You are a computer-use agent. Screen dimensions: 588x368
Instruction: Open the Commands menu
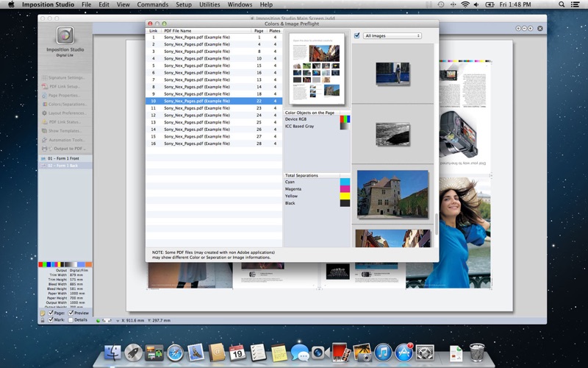pyautogui.click(x=152, y=4)
